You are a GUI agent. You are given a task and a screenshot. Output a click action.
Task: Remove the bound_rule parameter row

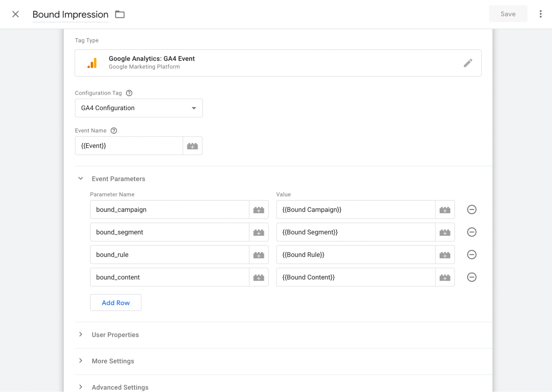coord(472,255)
